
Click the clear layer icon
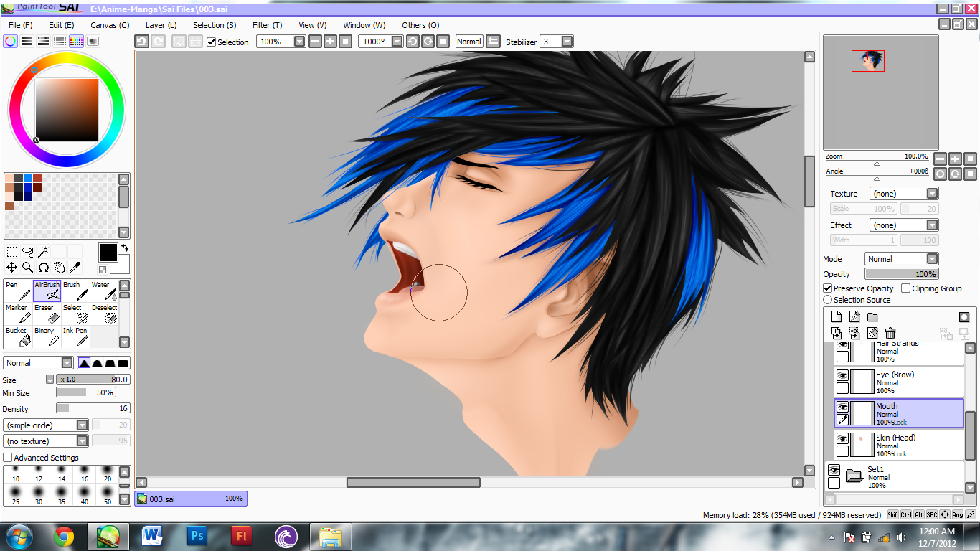pos(872,333)
